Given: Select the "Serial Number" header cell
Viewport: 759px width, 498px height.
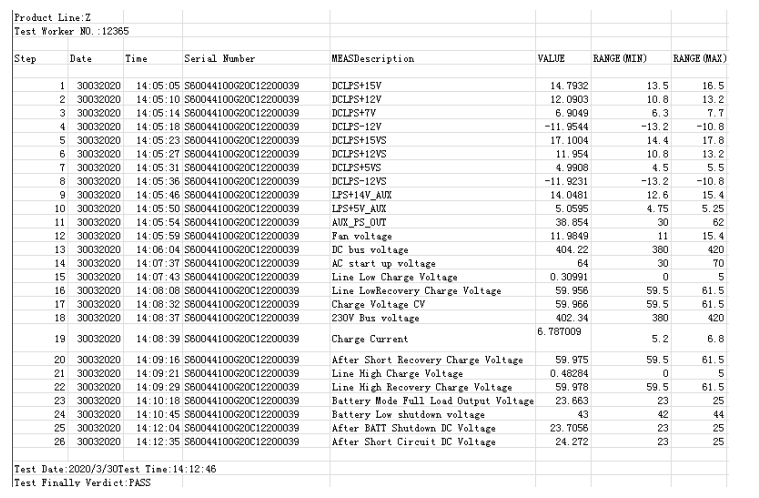Looking at the screenshot, I should coord(212,61).
